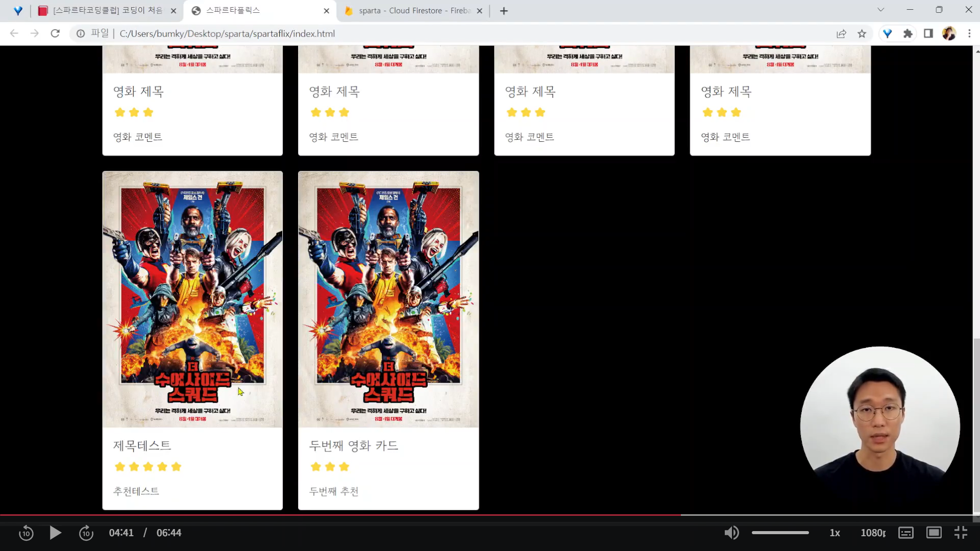Screen dimensions: 980x551
Task: Open Chrome three-dot menu
Action: (x=969, y=34)
